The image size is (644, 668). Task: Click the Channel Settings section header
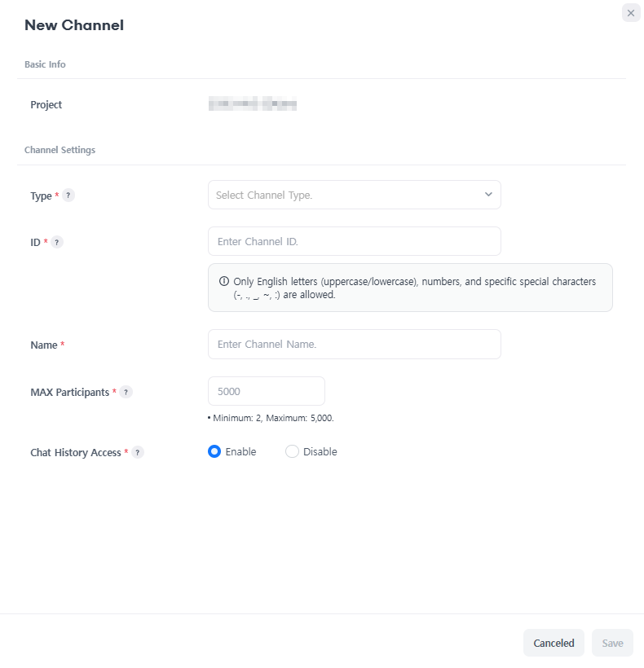coord(60,150)
